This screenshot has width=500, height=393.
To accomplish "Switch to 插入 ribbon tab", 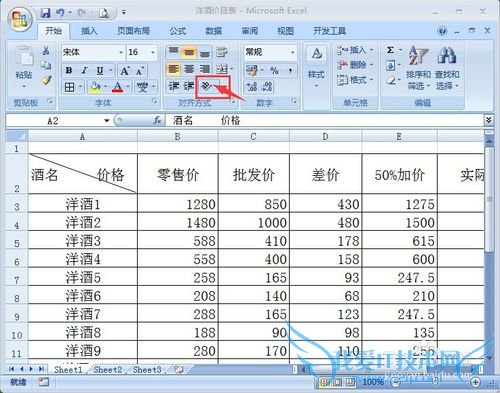I will pyautogui.click(x=89, y=31).
